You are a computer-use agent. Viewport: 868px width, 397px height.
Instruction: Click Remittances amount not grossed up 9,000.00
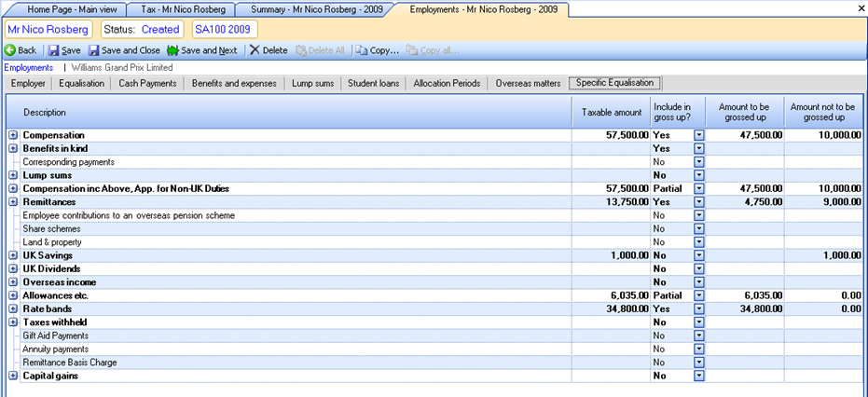coord(843,202)
